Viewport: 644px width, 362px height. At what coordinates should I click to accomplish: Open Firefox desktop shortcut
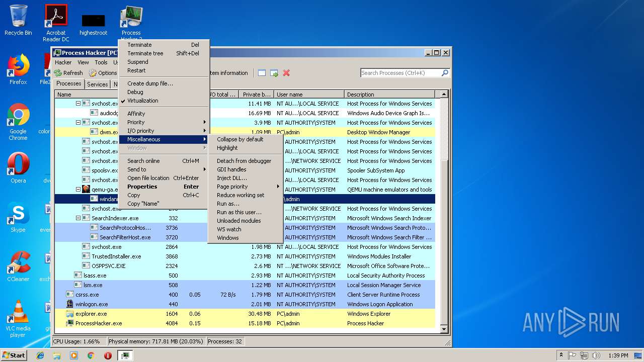pyautogui.click(x=18, y=69)
